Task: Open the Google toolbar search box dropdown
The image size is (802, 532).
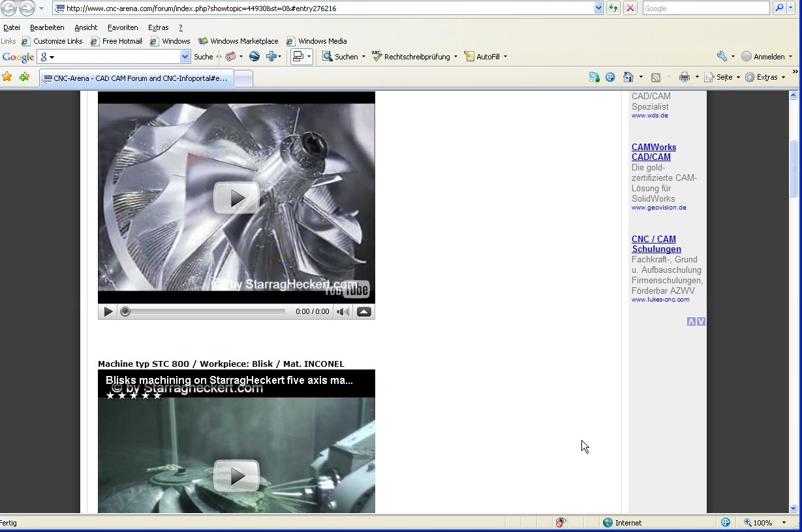Action: [185, 57]
